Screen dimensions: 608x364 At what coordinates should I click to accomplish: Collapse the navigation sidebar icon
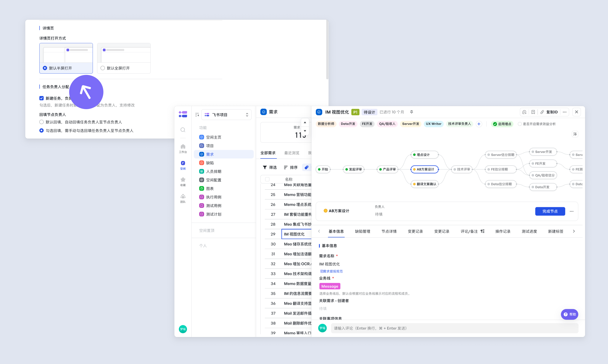tap(197, 115)
